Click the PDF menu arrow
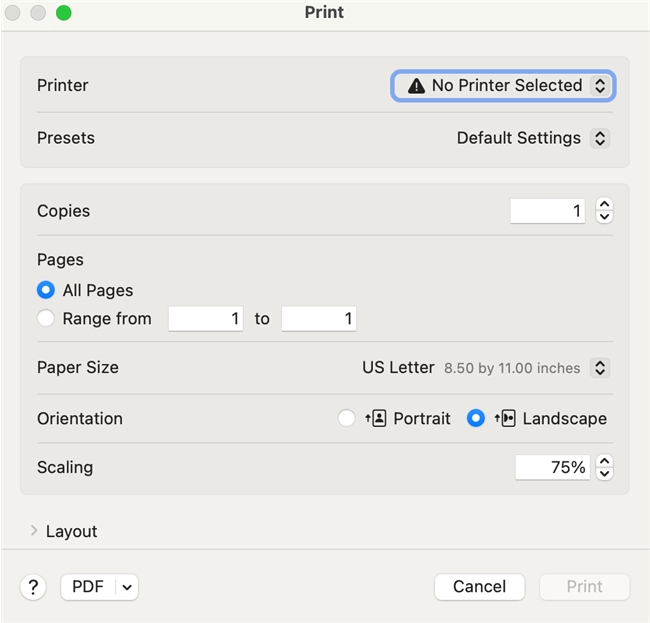Viewport: 650px width, 623px height. pyautogui.click(x=127, y=588)
